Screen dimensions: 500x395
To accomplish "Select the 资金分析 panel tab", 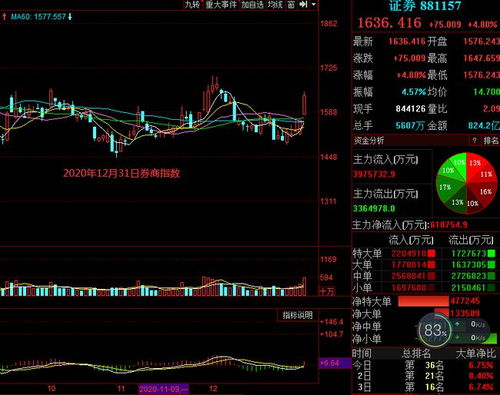I will pyautogui.click(x=369, y=141).
